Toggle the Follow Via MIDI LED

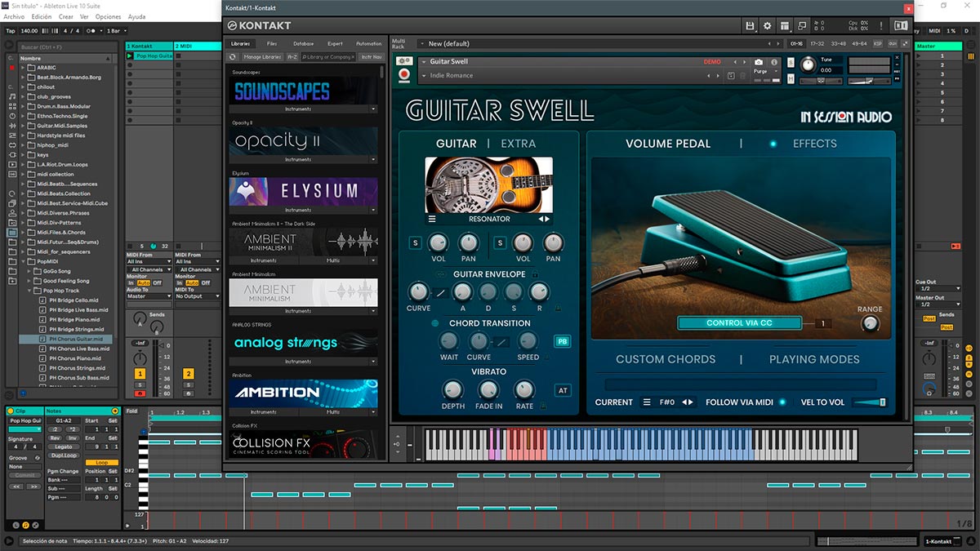click(x=782, y=402)
